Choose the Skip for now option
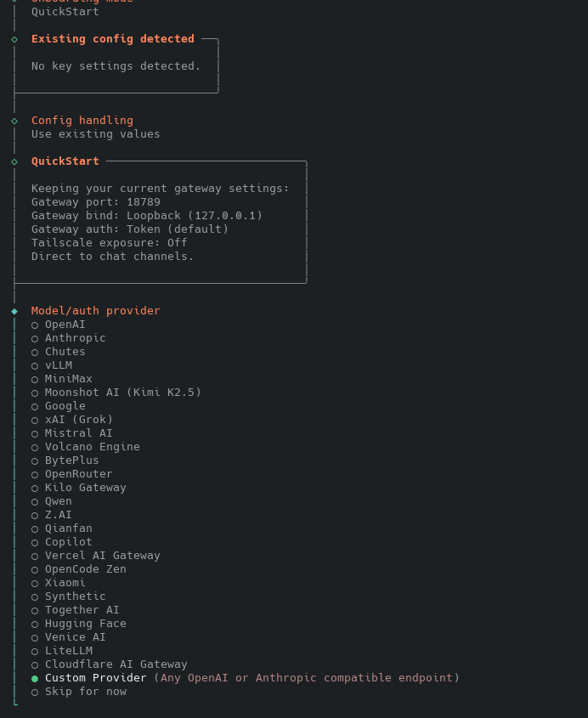 coord(85,692)
